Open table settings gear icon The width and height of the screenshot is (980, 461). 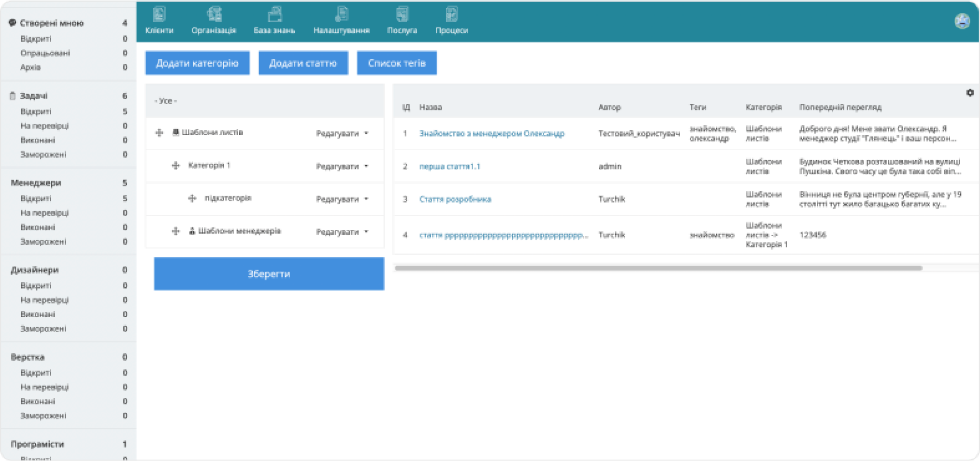point(970,93)
